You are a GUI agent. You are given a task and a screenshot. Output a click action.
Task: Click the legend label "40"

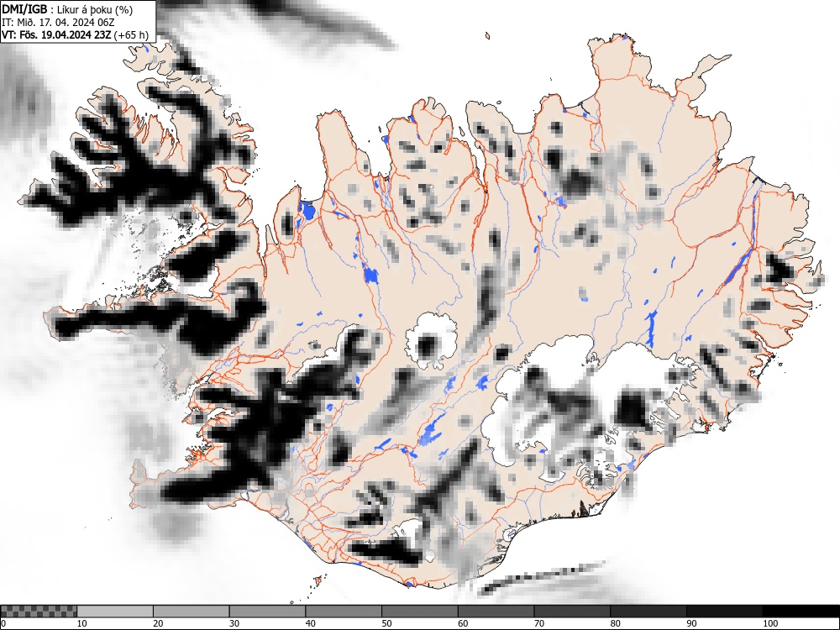click(x=310, y=623)
